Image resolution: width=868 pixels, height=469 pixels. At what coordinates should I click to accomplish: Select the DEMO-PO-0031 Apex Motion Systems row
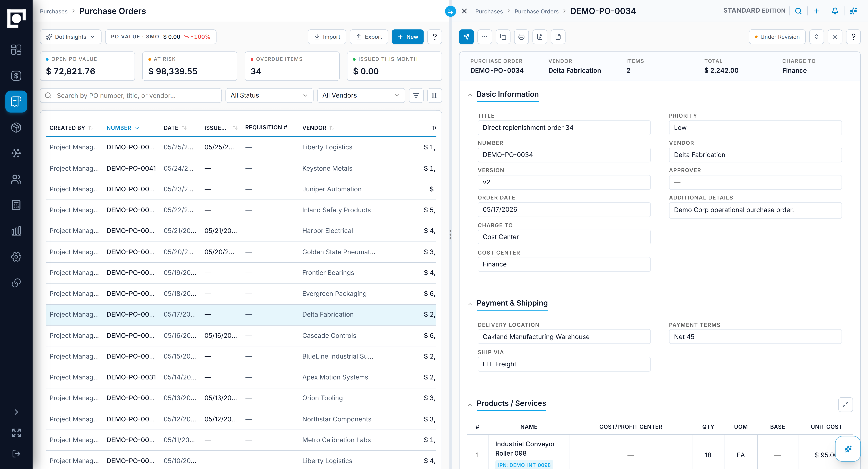241,377
